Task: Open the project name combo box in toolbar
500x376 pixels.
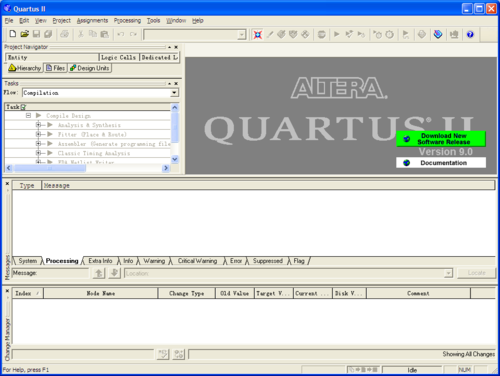Action: tap(241, 35)
